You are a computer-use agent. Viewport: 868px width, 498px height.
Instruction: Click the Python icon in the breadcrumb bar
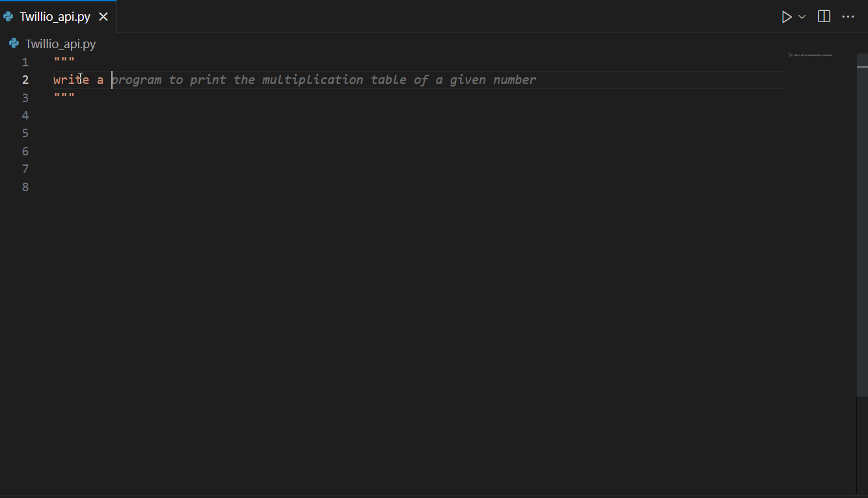click(13, 44)
